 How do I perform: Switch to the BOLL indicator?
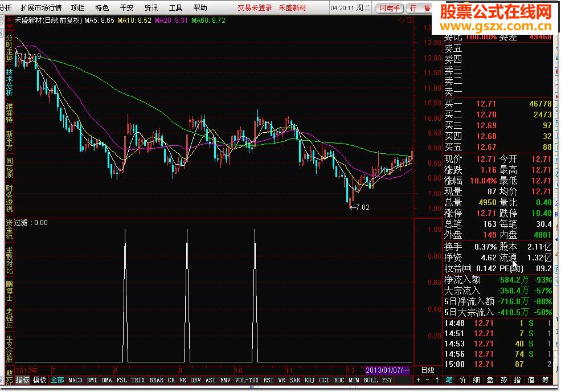371,380
